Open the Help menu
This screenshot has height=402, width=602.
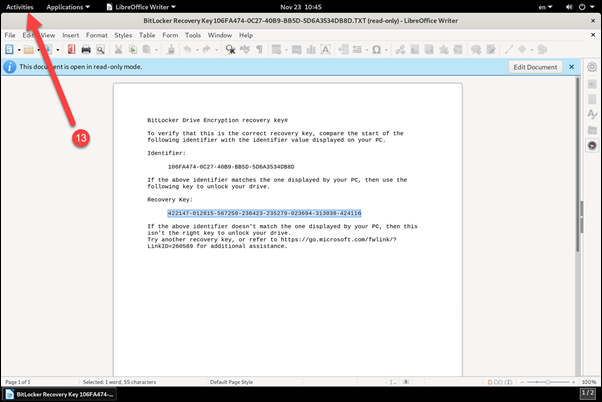coord(246,35)
